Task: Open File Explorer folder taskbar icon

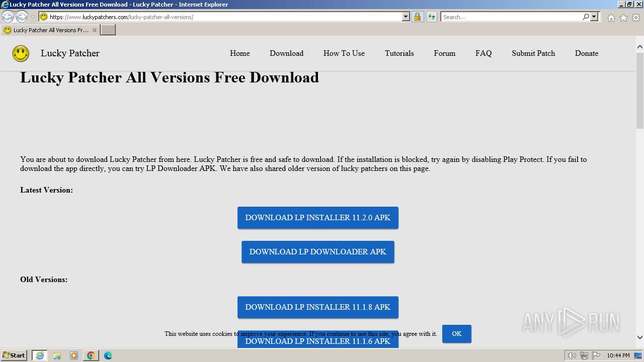Action: click(x=57, y=355)
